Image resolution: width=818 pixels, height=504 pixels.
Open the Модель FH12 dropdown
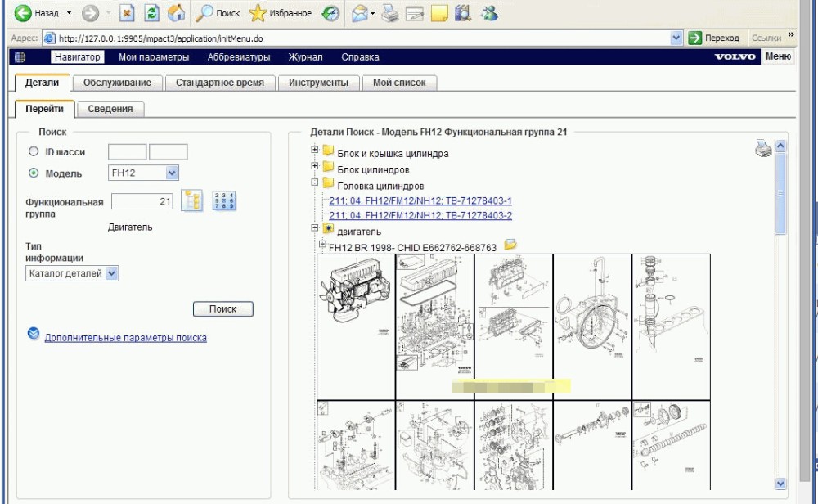[172, 173]
